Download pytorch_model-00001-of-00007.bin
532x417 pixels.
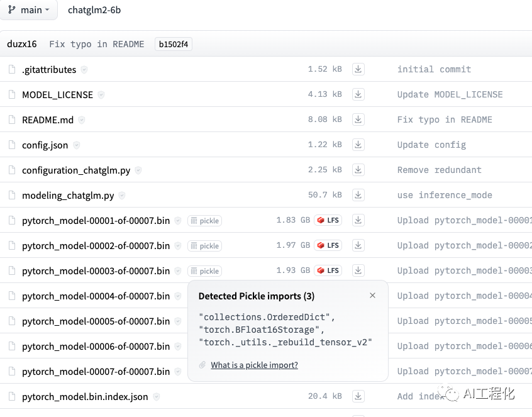coord(358,220)
